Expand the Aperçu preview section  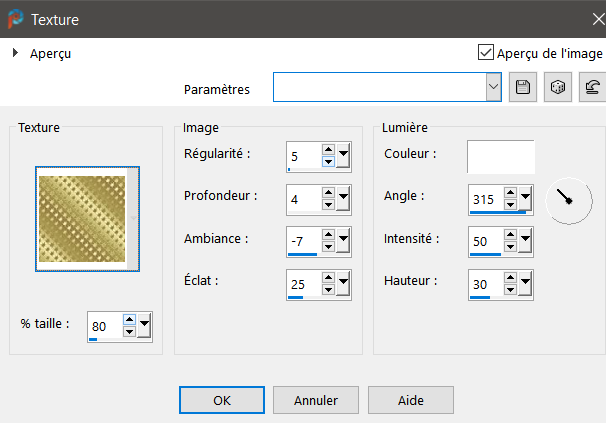tap(16, 54)
